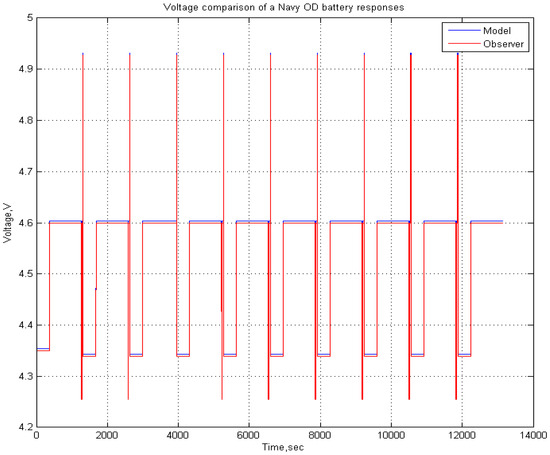
Task: Click the x-axis tick label '4000'
Action: pyautogui.click(x=178, y=435)
